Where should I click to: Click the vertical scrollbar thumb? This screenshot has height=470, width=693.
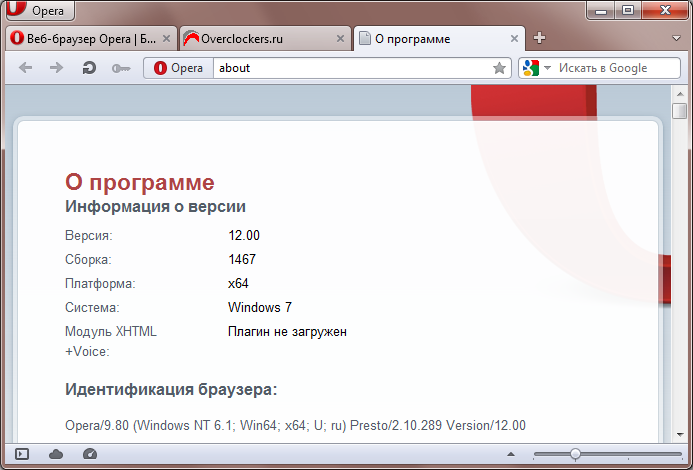point(679,111)
